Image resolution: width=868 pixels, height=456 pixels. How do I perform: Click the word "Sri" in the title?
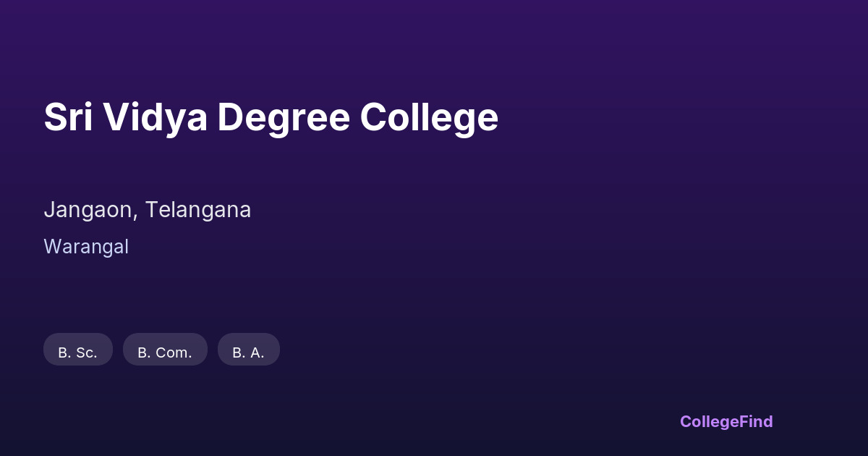(68, 117)
